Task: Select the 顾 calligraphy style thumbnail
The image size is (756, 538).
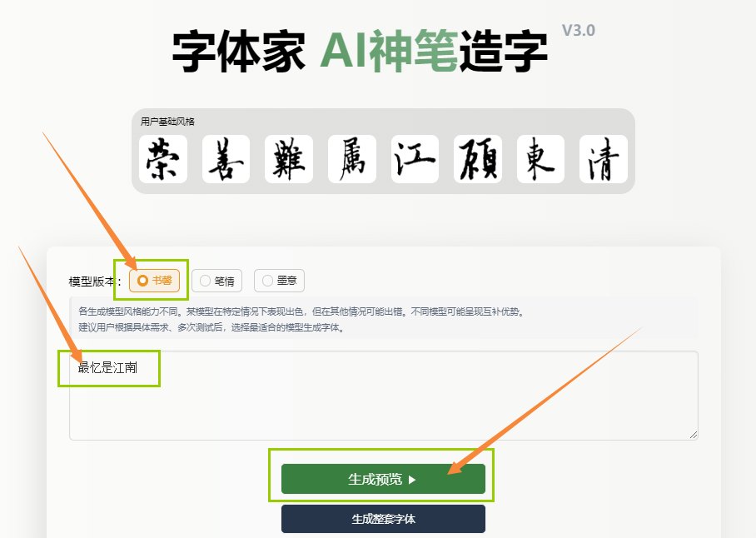Action: click(x=478, y=159)
